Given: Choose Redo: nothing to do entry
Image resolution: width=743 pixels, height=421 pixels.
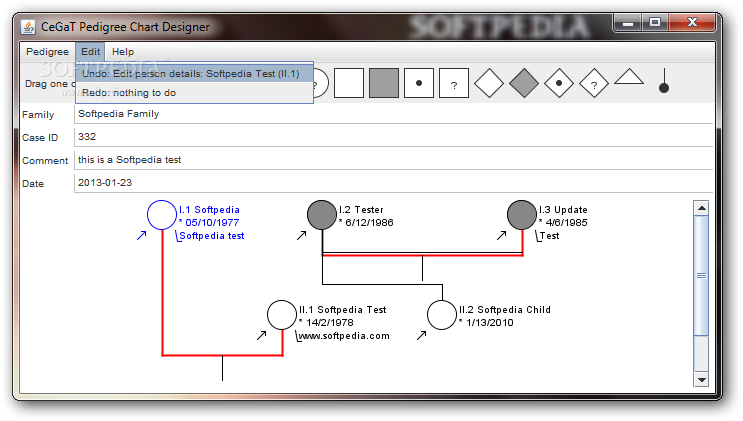Looking at the screenshot, I should tap(194, 92).
